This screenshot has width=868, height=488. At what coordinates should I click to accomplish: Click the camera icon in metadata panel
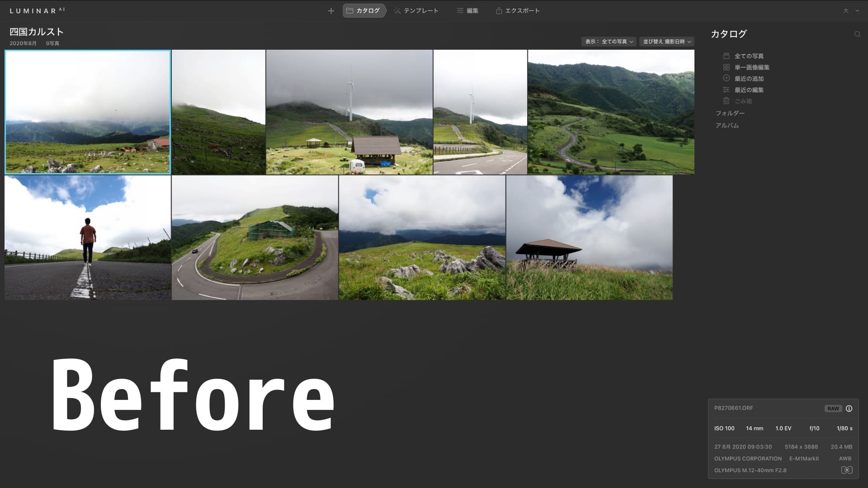coord(846,470)
